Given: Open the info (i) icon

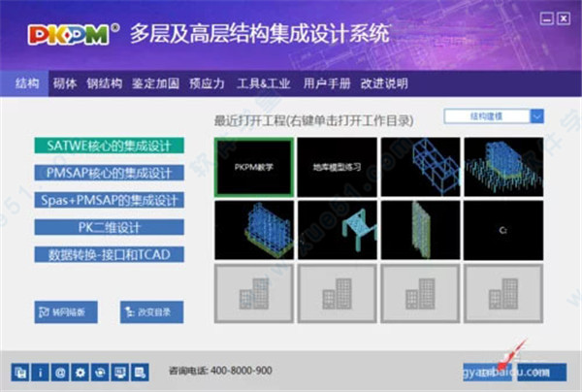Looking at the screenshot, I should 40,372.
